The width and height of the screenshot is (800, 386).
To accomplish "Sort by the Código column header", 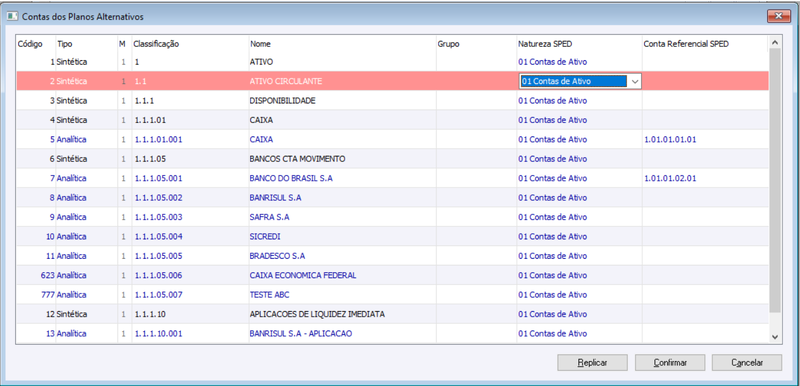I will pos(30,44).
